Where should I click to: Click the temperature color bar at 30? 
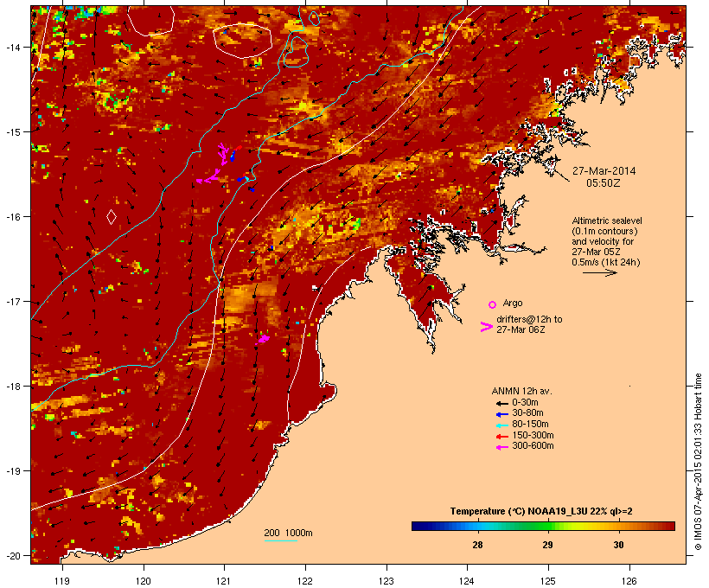[x=618, y=526]
